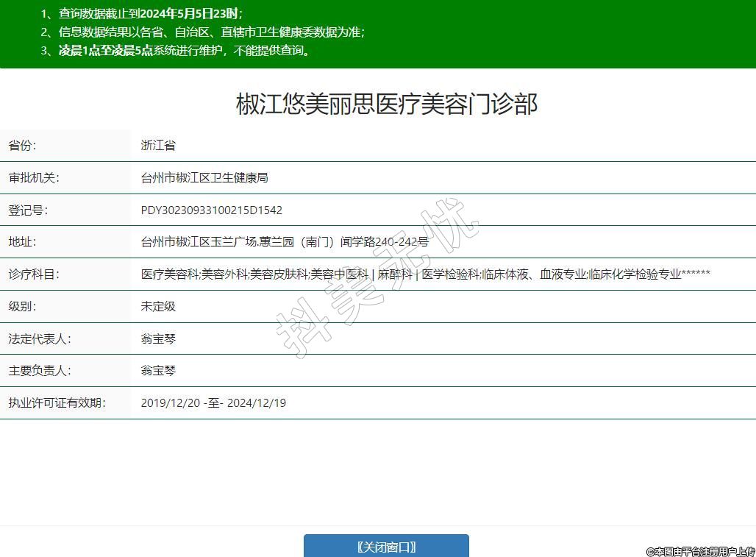
Task: Click the 本图由平台注册用户上传 watermark text
Action: tap(700, 551)
